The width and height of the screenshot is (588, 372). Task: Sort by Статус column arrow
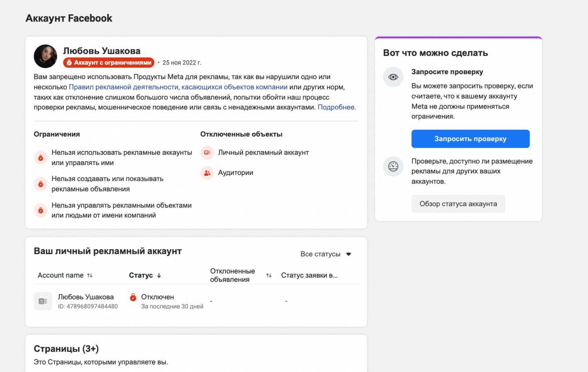(159, 275)
